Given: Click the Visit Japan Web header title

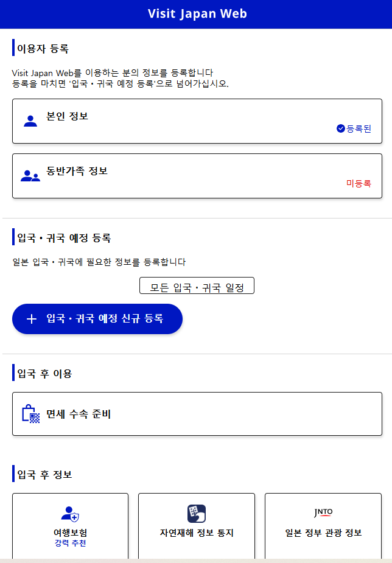Looking at the screenshot, I should 197,13.
